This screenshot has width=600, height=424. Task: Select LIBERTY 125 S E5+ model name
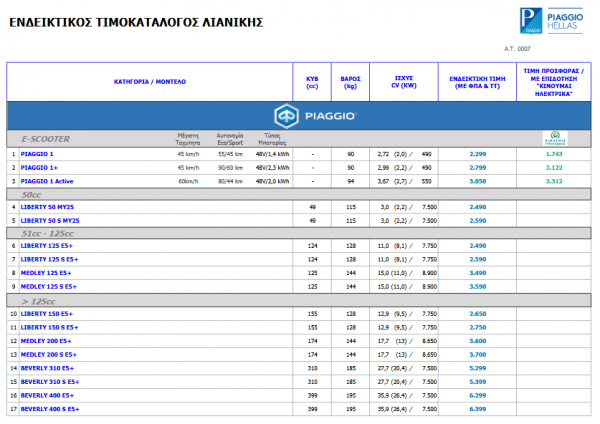click(49, 259)
